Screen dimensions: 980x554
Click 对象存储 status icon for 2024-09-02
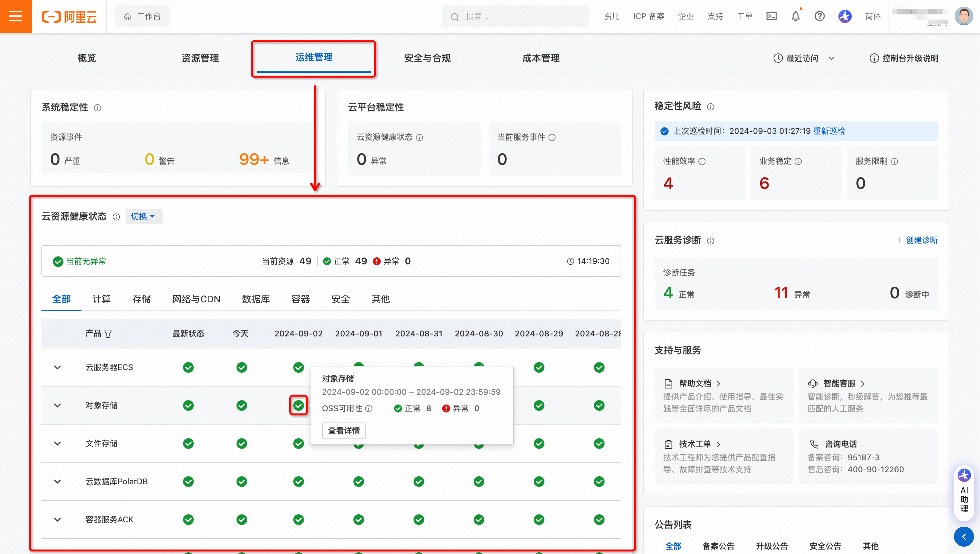pos(299,405)
